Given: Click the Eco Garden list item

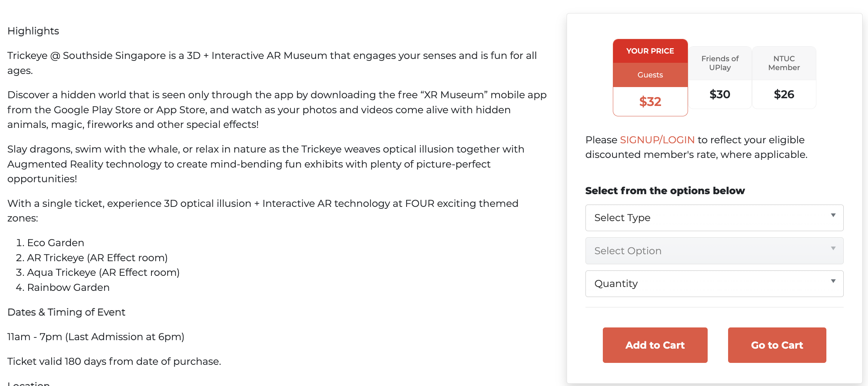Looking at the screenshot, I should tap(56, 243).
